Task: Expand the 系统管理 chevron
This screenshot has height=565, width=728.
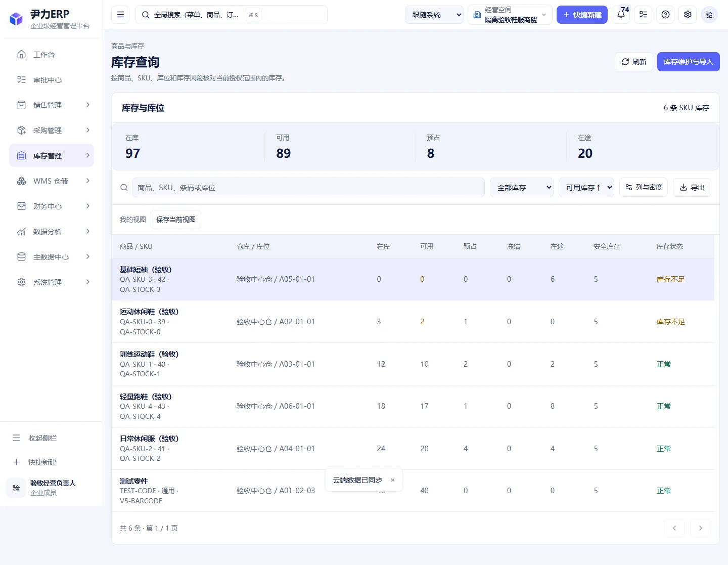Action: pyautogui.click(x=88, y=282)
